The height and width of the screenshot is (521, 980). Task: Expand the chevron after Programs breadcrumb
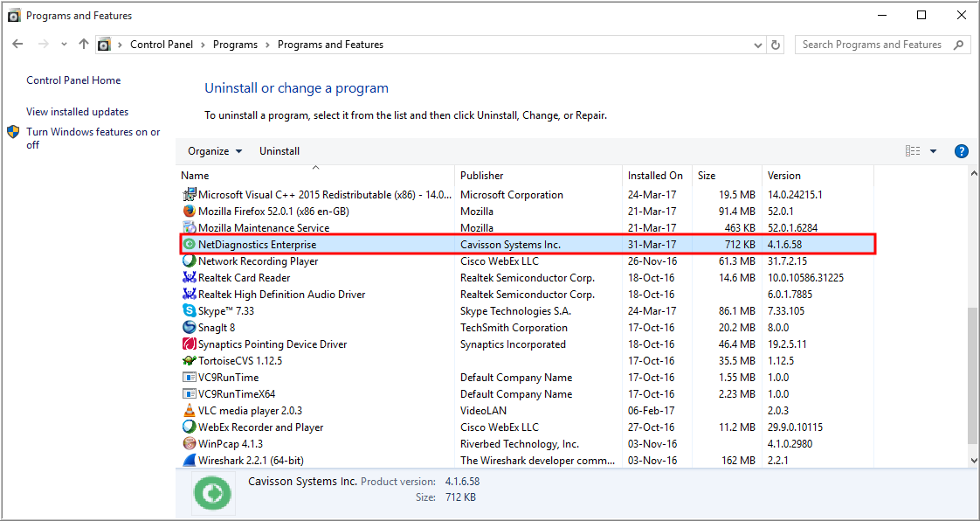pyautogui.click(x=267, y=45)
